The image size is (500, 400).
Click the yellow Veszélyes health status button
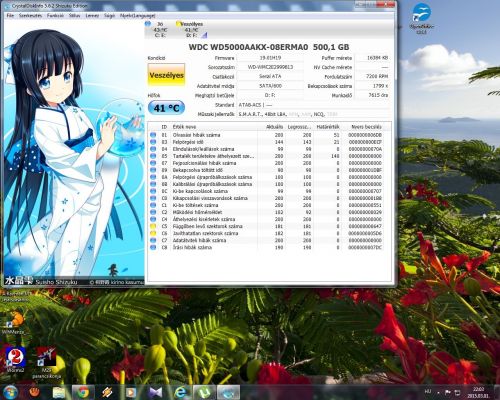click(166, 75)
